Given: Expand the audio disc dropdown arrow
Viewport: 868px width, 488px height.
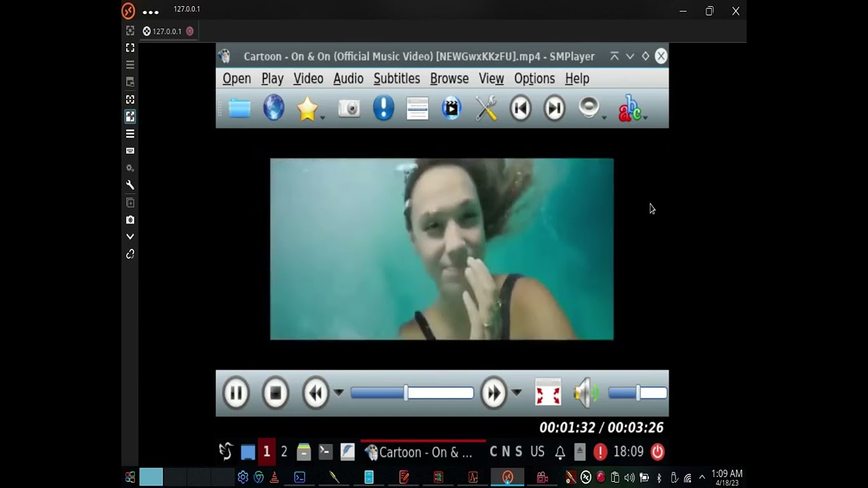Looking at the screenshot, I should [604, 118].
